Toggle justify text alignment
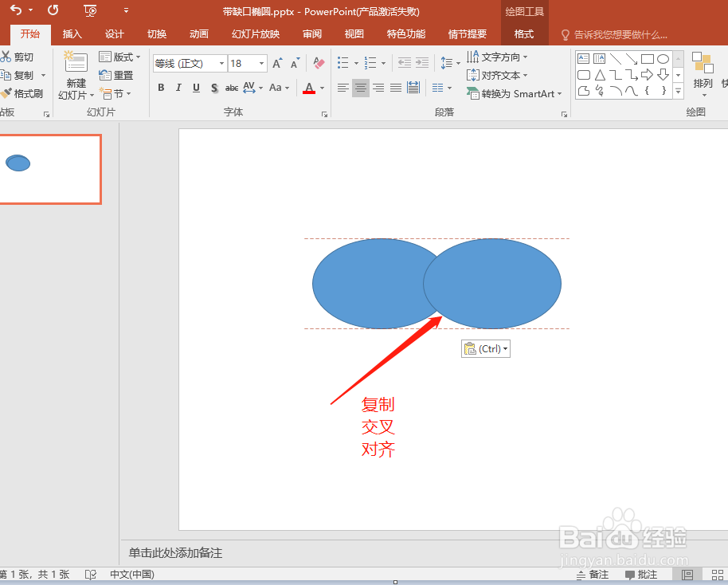The width and height of the screenshot is (728, 585). 396,88
